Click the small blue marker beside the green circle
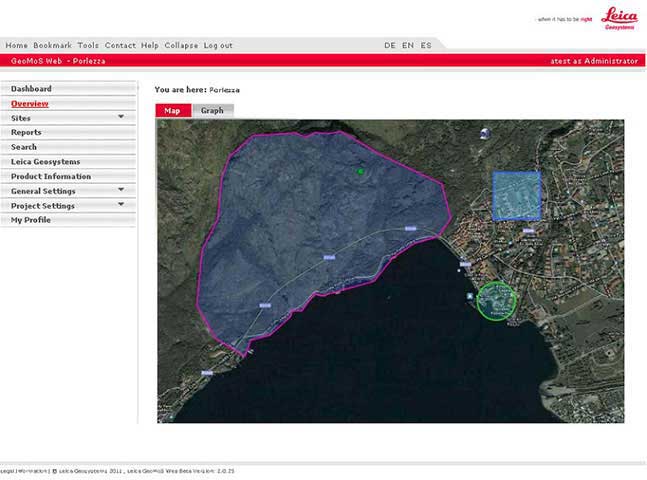The height and width of the screenshot is (480, 647). [x=470, y=296]
